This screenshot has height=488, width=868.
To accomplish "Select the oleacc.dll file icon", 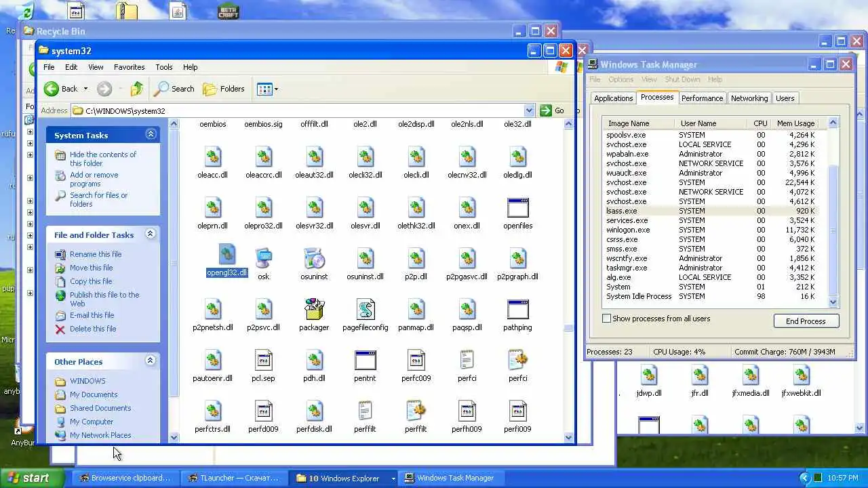I will [x=213, y=157].
